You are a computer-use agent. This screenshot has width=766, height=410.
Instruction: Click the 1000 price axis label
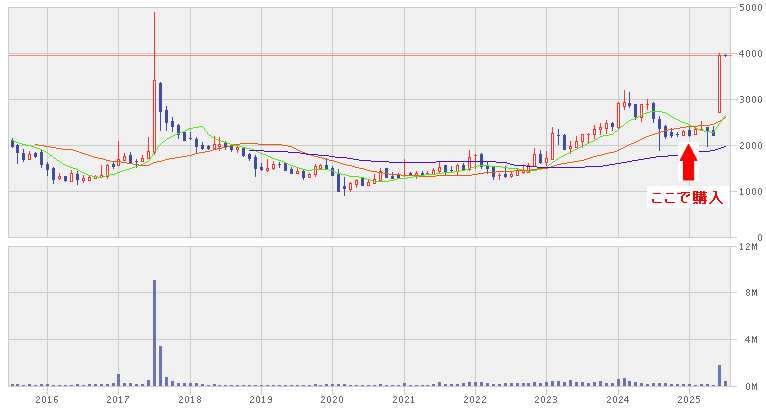click(751, 191)
